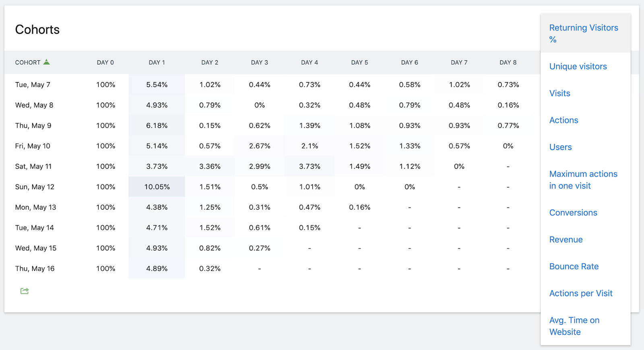View Bounce Rate cohorts
The width and height of the screenshot is (644, 350).
click(x=574, y=266)
